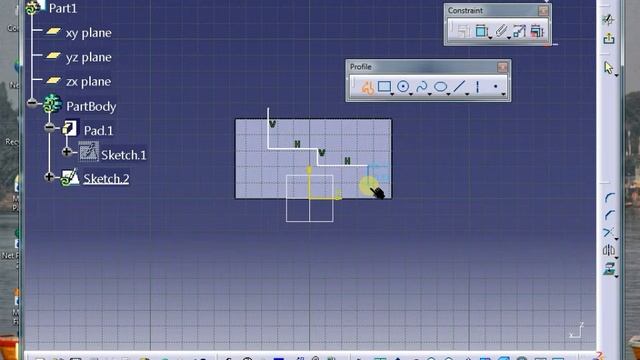
Task: Select Part1 in the specification tree
Action: tap(62, 8)
